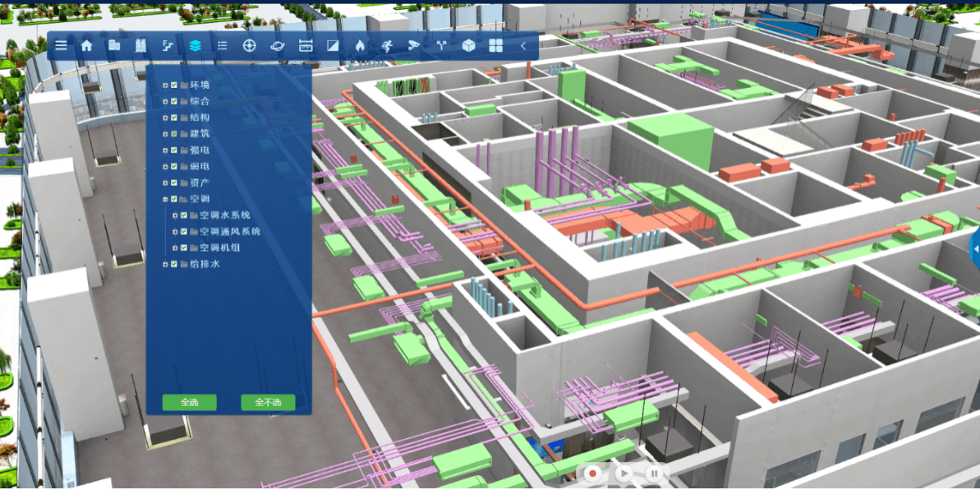
Task: Uncheck the 强电 layer checkbox
Action: (174, 150)
